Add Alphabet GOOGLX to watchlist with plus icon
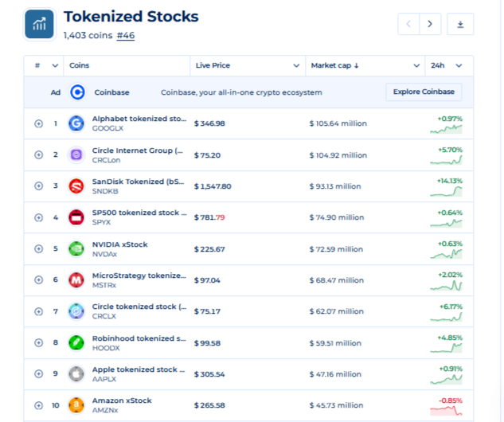Image resolution: width=504 pixels, height=422 pixels. click(x=38, y=123)
